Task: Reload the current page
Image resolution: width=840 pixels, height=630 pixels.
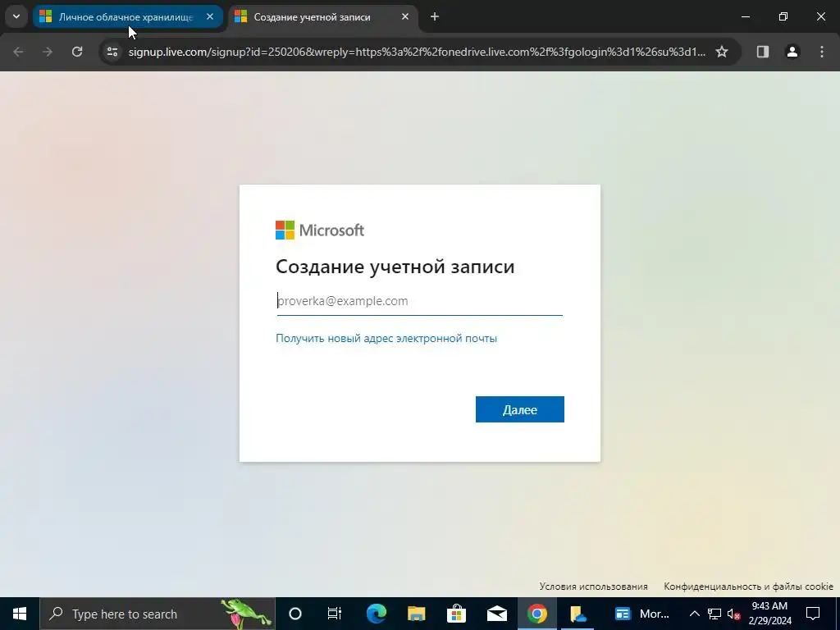Action: [x=77, y=52]
